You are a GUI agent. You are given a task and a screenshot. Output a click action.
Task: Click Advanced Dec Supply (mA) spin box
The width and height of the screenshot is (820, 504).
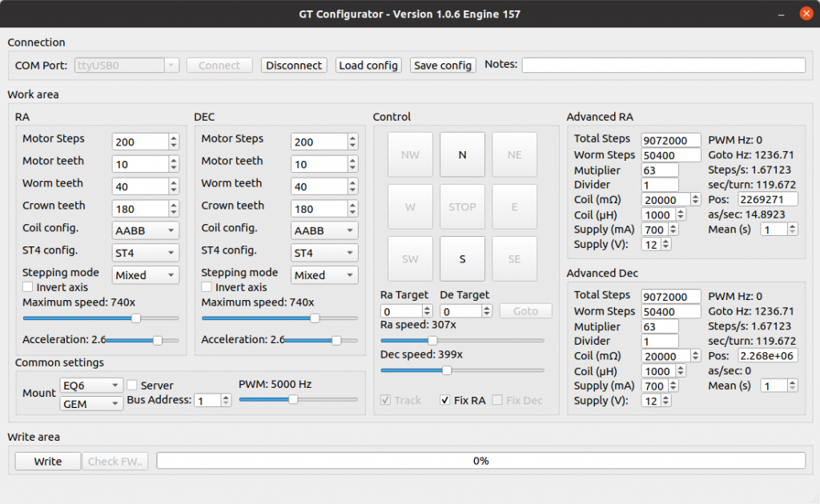coord(660,386)
